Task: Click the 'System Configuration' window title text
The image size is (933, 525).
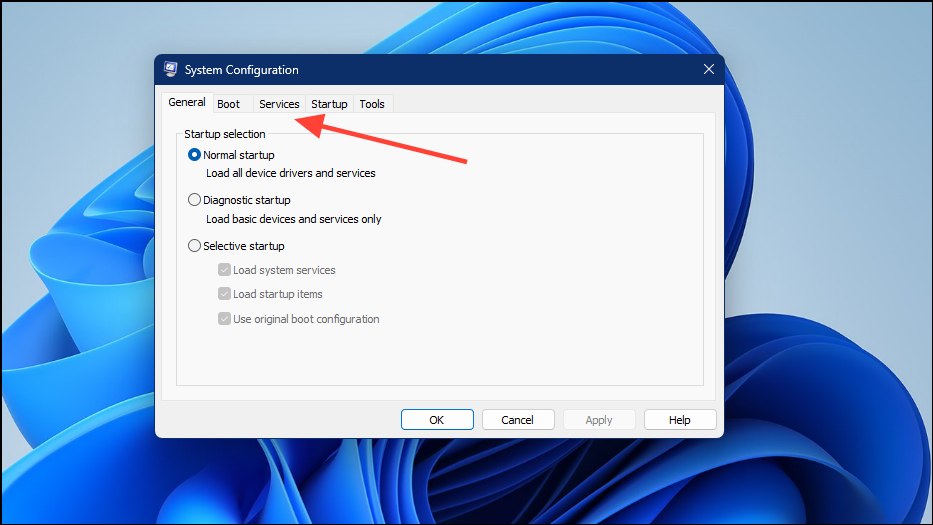Action: click(242, 70)
